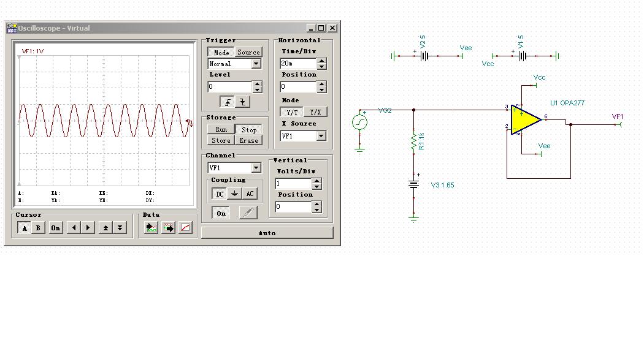Select ground coupling icon
Viewport: 644px width, 362px height.
coord(234,194)
